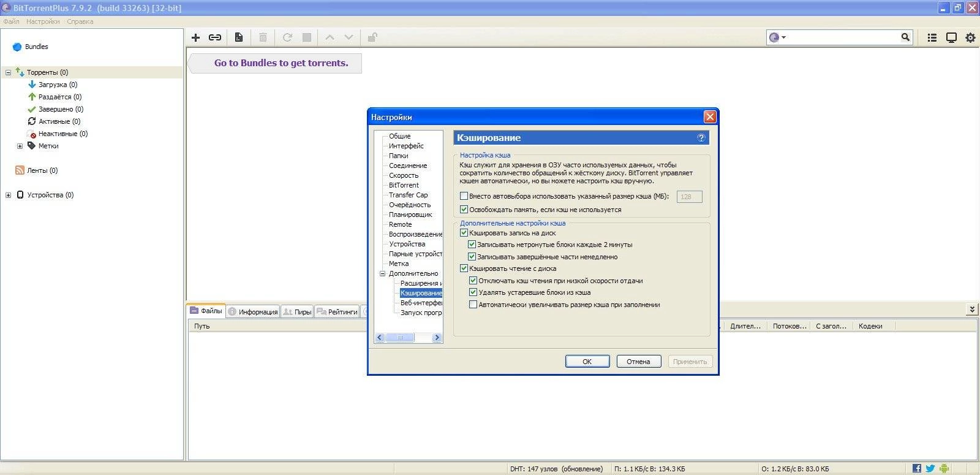
Task: Switch to the Пиры tab
Action: [x=297, y=311]
